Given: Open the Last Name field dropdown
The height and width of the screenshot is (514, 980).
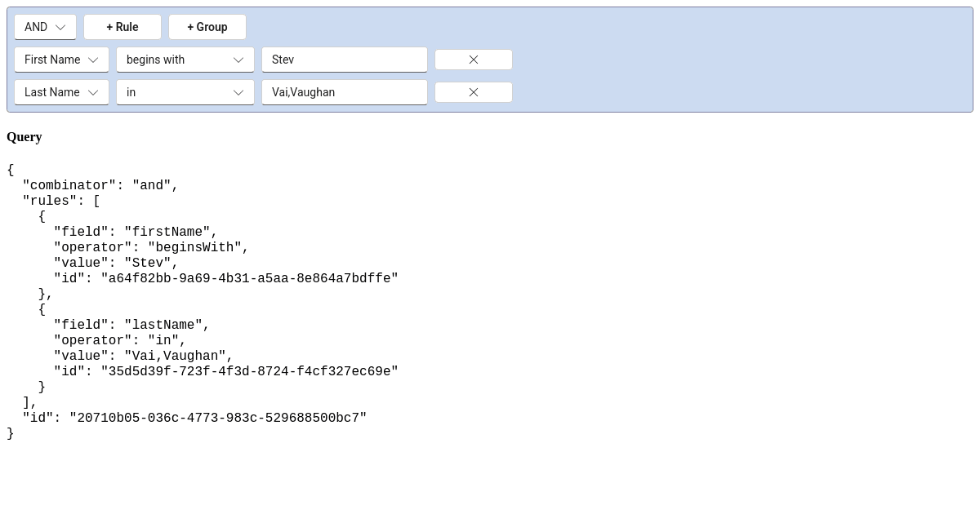Looking at the screenshot, I should coord(61,92).
